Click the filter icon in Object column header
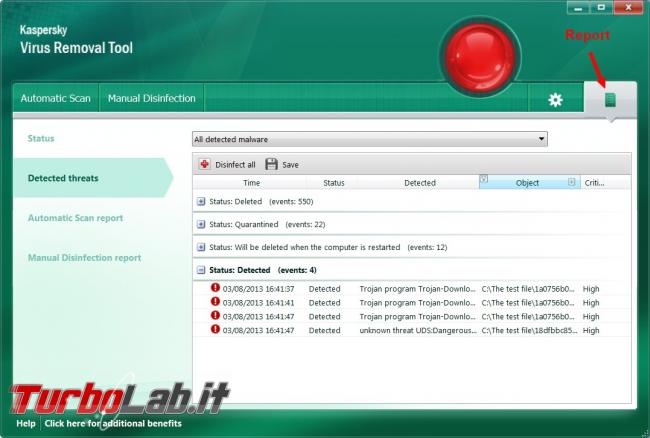The height and width of the screenshot is (438, 650). tap(484, 179)
